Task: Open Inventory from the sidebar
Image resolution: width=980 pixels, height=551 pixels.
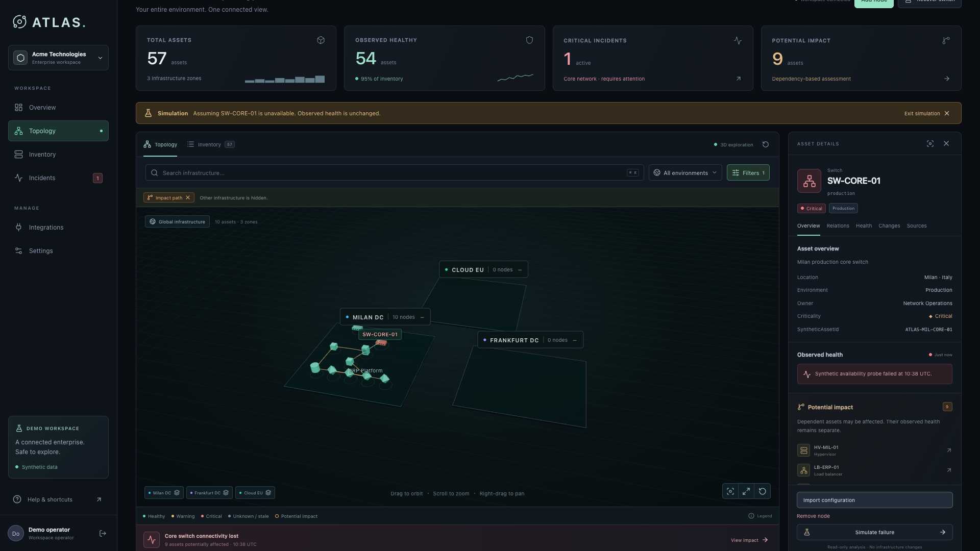Action: [58, 155]
